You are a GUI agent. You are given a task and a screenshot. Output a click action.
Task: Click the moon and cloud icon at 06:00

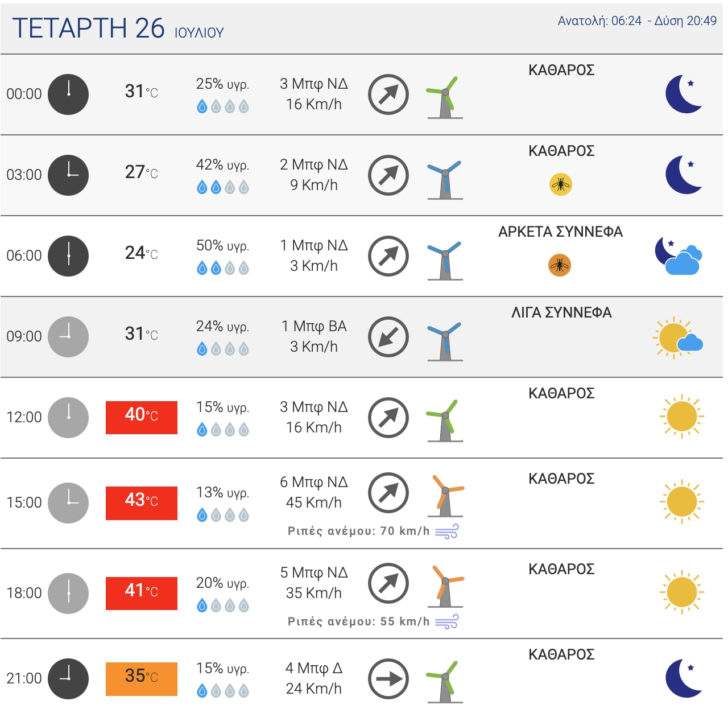tap(679, 256)
